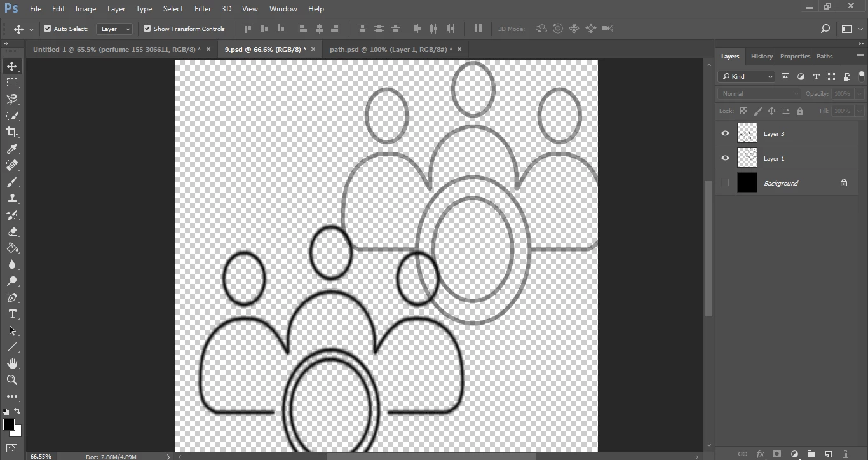Select the Horizontal Type tool
This screenshot has width=868, height=460.
12,314
